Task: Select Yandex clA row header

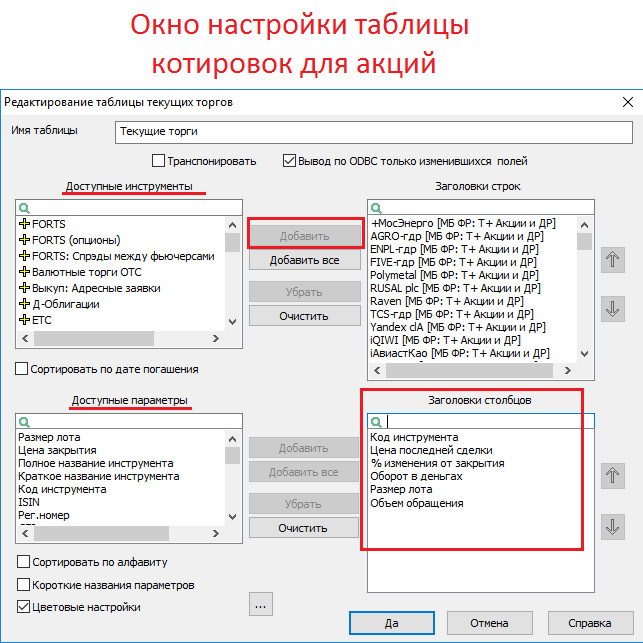Action: click(x=458, y=327)
